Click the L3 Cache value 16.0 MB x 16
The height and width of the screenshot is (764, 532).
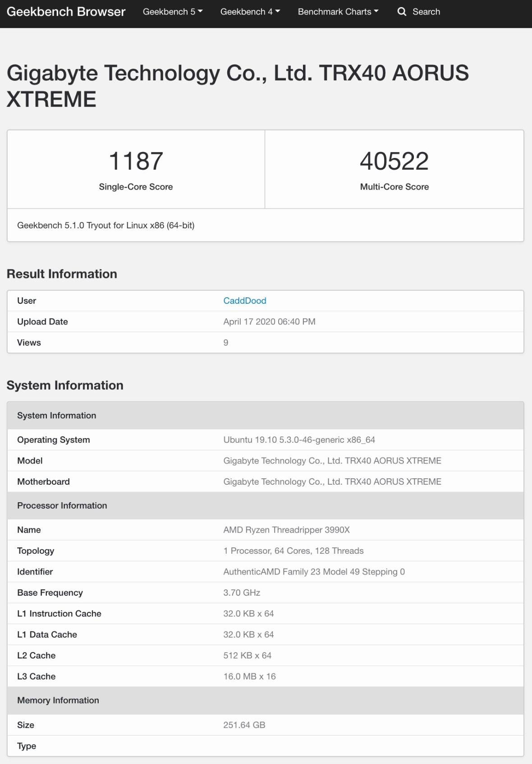249,676
